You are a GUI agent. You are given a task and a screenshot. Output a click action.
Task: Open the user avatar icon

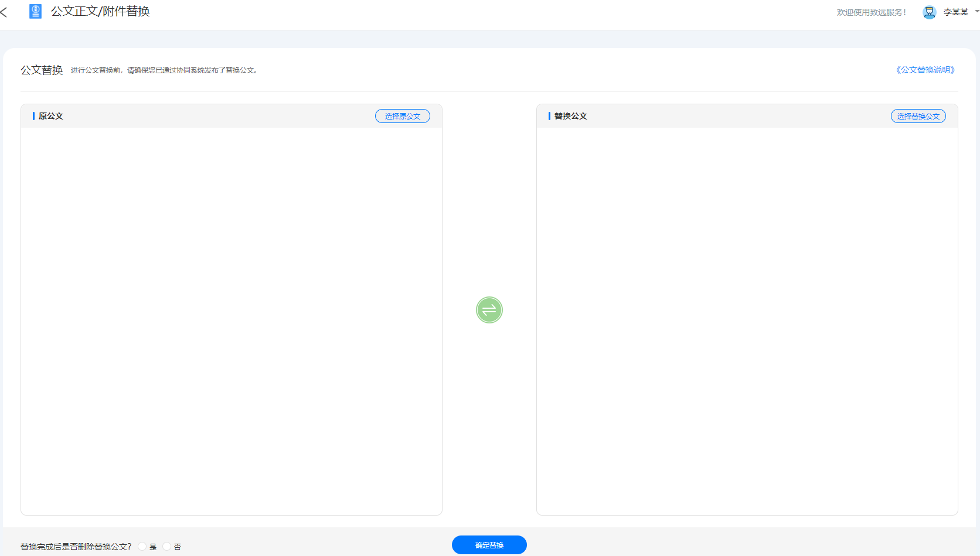click(929, 12)
